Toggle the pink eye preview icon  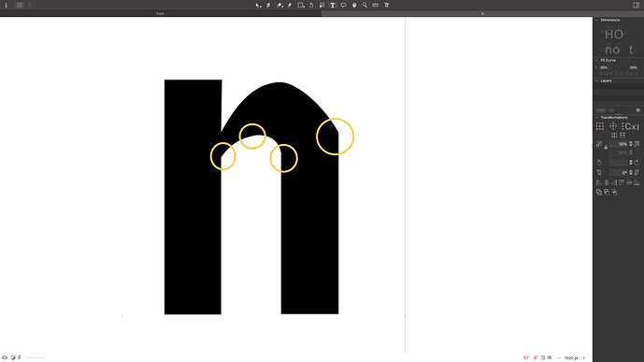pyautogui.click(x=5, y=357)
